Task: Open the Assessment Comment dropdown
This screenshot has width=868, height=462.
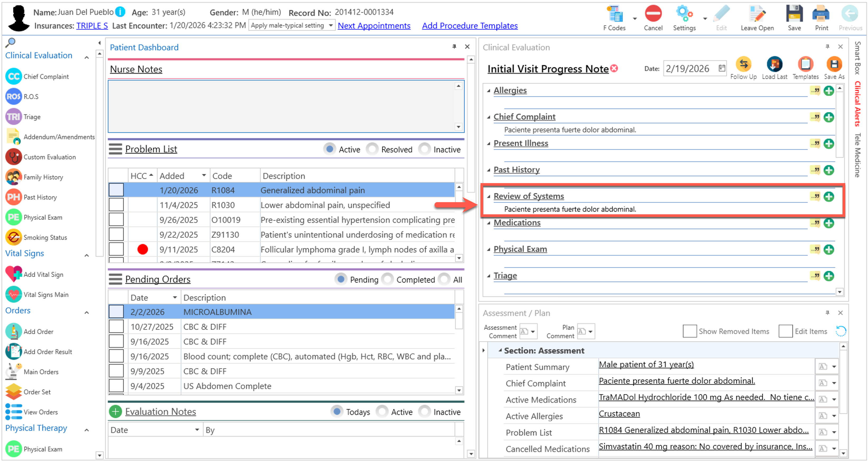Action: click(x=533, y=332)
